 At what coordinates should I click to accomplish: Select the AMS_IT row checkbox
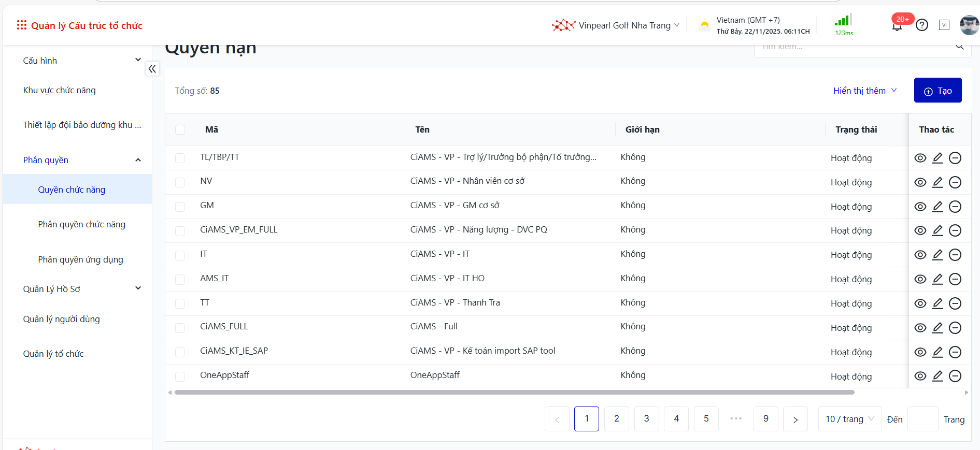coord(180,280)
